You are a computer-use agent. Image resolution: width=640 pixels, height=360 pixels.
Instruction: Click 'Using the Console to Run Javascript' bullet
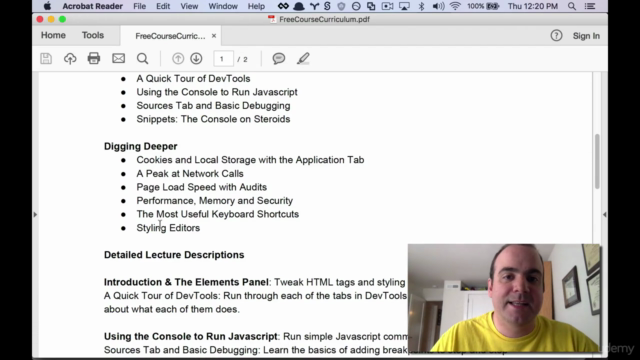(217, 92)
